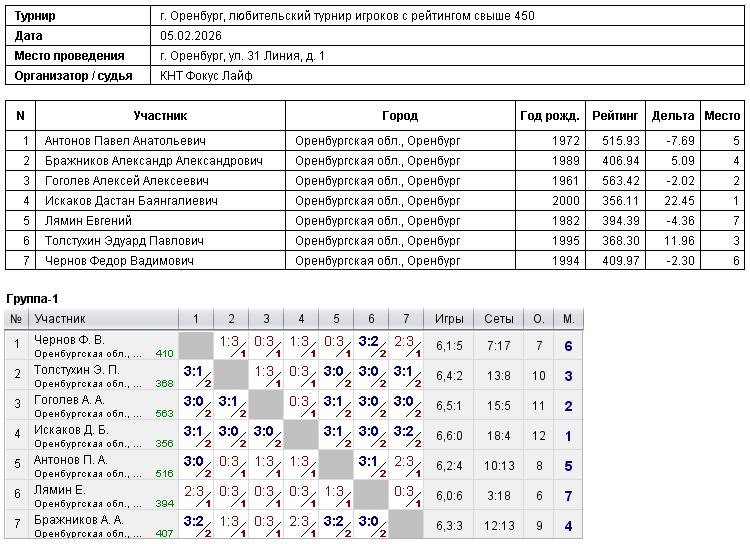Click the "Сеты" column header
Screen dimensions: 750x544
click(499, 319)
